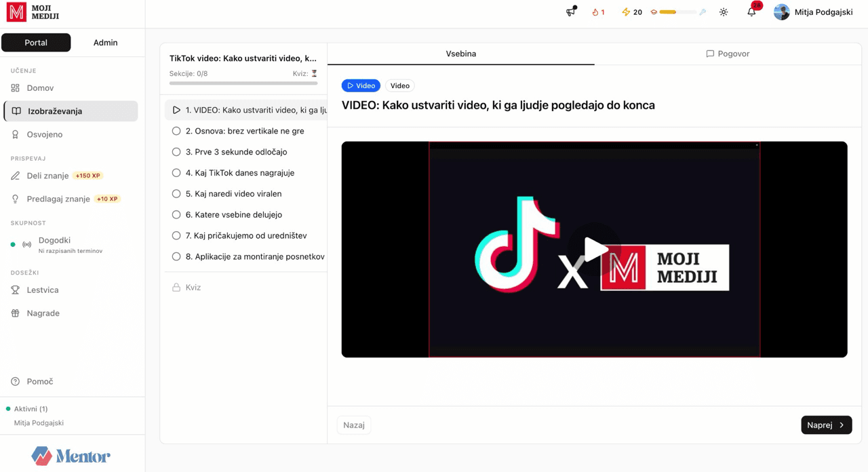Click the Domov grid icon

click(16, 88)
